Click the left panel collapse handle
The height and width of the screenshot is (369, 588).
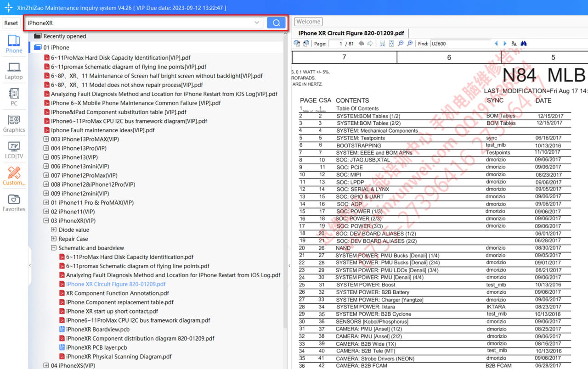(30, 265)
